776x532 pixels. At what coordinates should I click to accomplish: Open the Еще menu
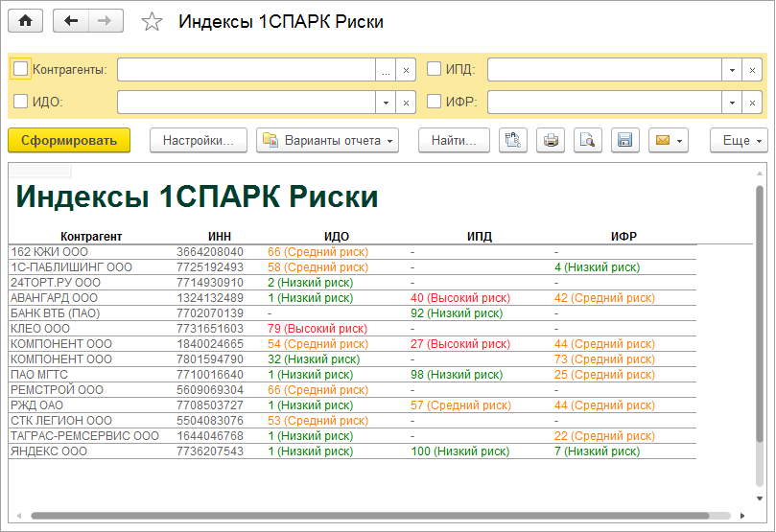[x=739, y=140]
